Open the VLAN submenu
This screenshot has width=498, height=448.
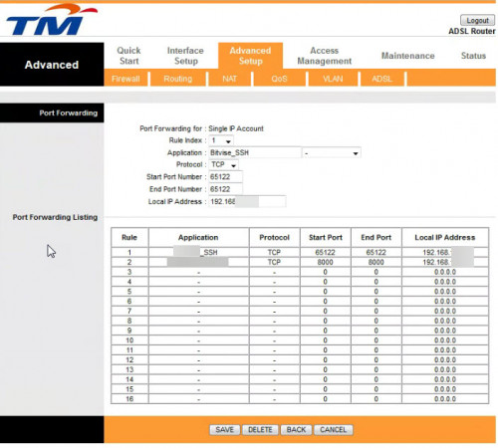(333, 79)
